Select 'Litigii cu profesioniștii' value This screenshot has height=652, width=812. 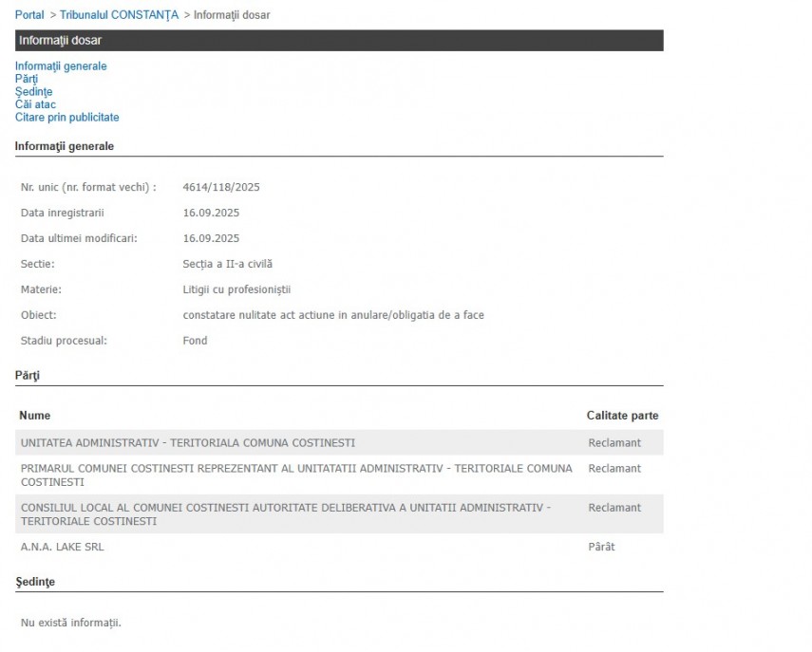tap(236, 289)
